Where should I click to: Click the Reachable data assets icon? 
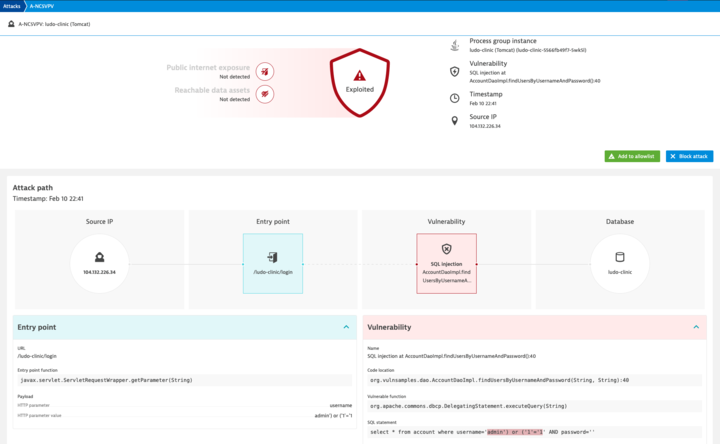(x=265, y=94)
